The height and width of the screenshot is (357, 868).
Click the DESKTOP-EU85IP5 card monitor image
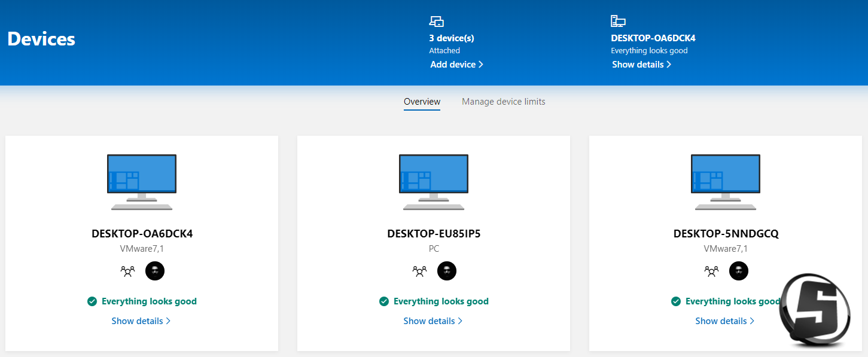tap(434, 182)
